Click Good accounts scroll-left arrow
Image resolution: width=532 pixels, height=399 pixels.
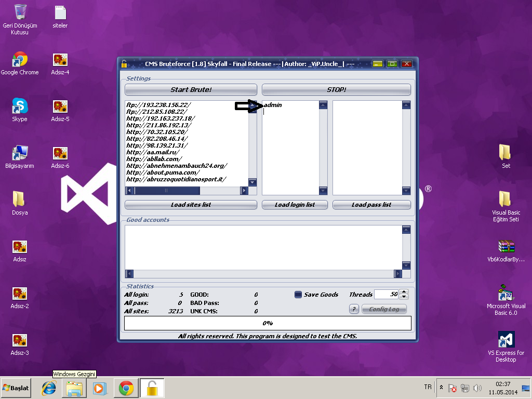click(129, 274)
